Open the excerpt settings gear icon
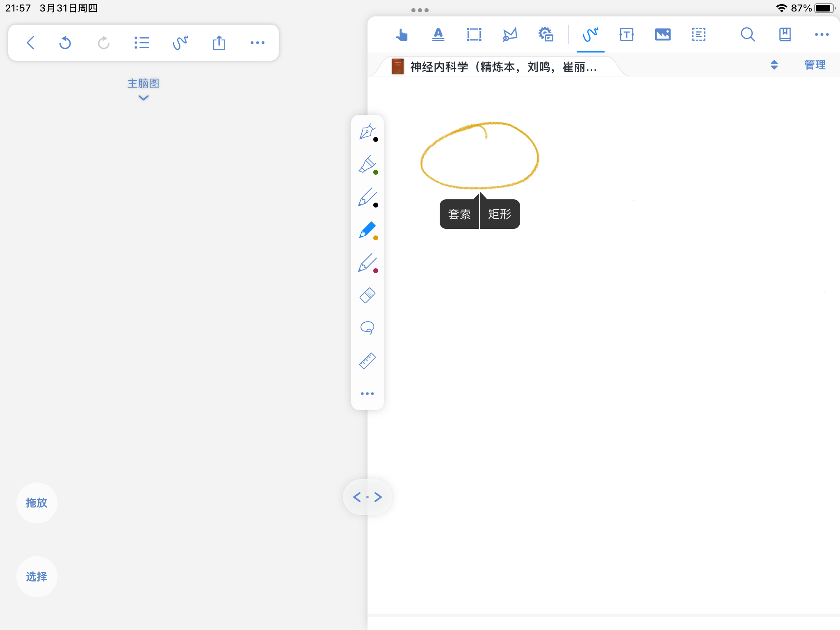This screenshot has width=840, height=630. pyautogui.click(x=546, y=34)
